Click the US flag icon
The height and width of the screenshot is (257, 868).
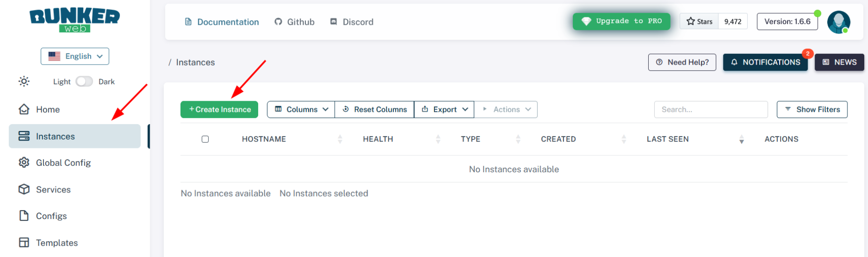coord(54,56)
